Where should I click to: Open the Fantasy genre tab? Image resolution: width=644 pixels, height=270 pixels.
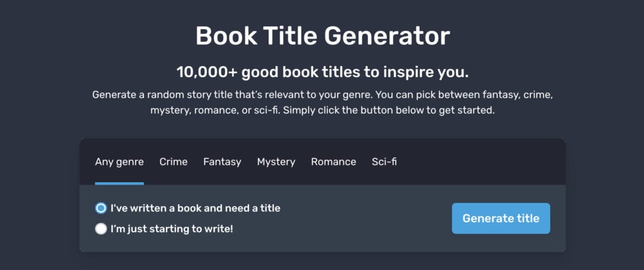click(x=222, y=162)
